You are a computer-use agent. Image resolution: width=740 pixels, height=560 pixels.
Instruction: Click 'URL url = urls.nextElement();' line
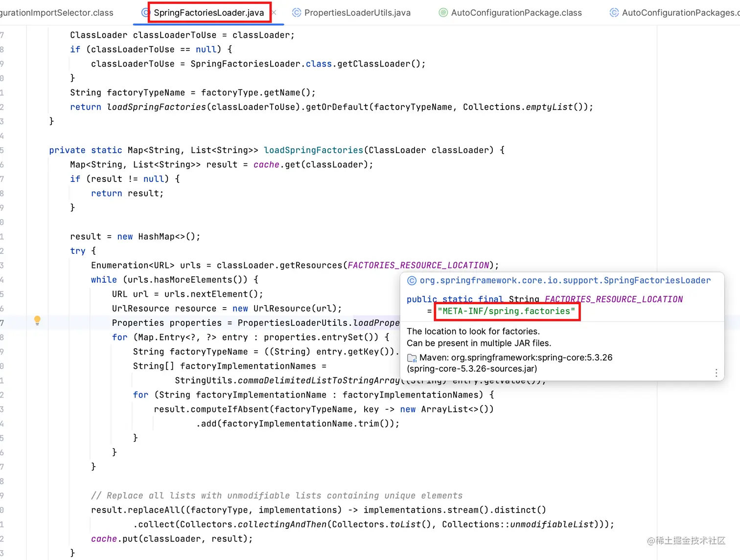[187, 294]
